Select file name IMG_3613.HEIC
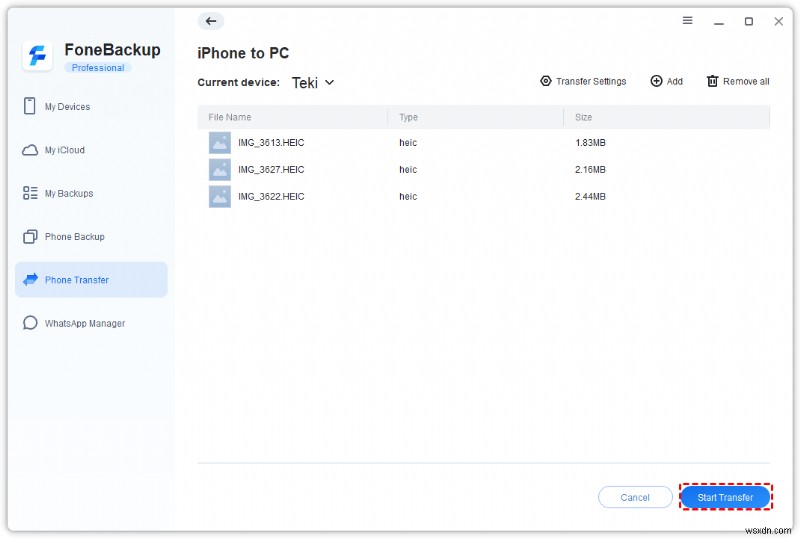Screen dimensions: 800x538 coord(271,142)
